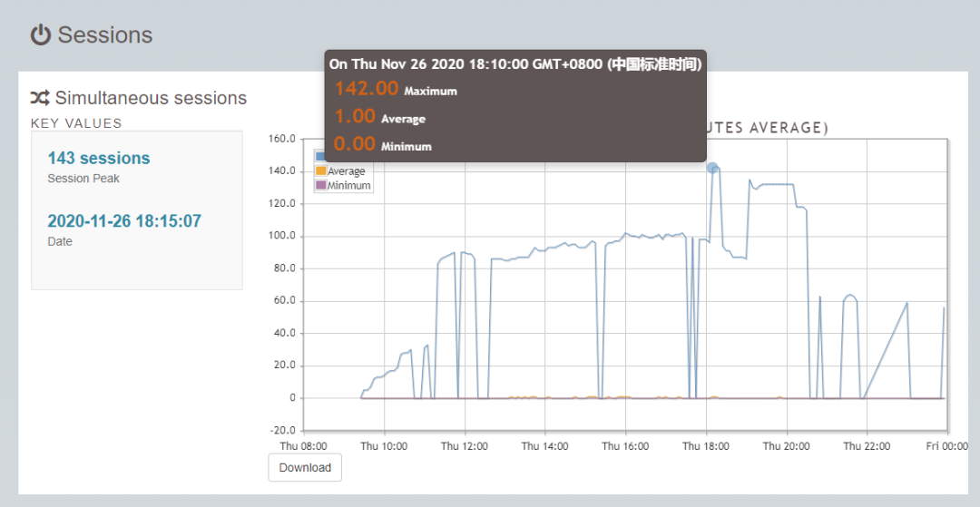Click the 1.00 Average tooltip value
The image size is (980, 507).
[x=355, y=116]
